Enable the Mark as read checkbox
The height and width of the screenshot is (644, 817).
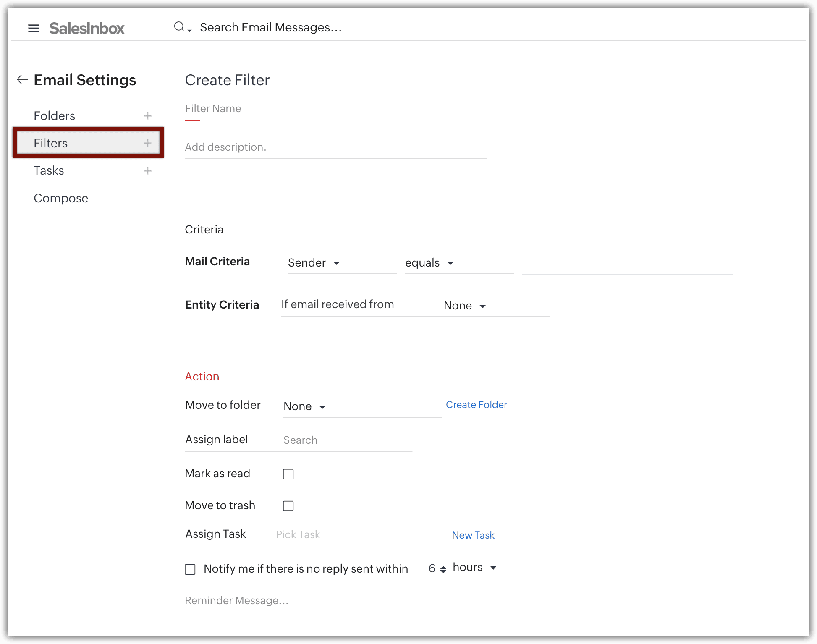click(x=288, y=474)
